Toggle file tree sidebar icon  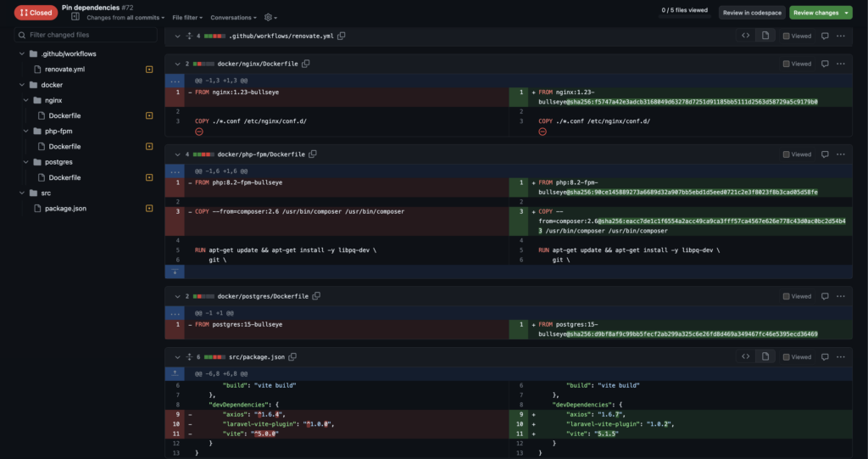[x=75, y=17]
